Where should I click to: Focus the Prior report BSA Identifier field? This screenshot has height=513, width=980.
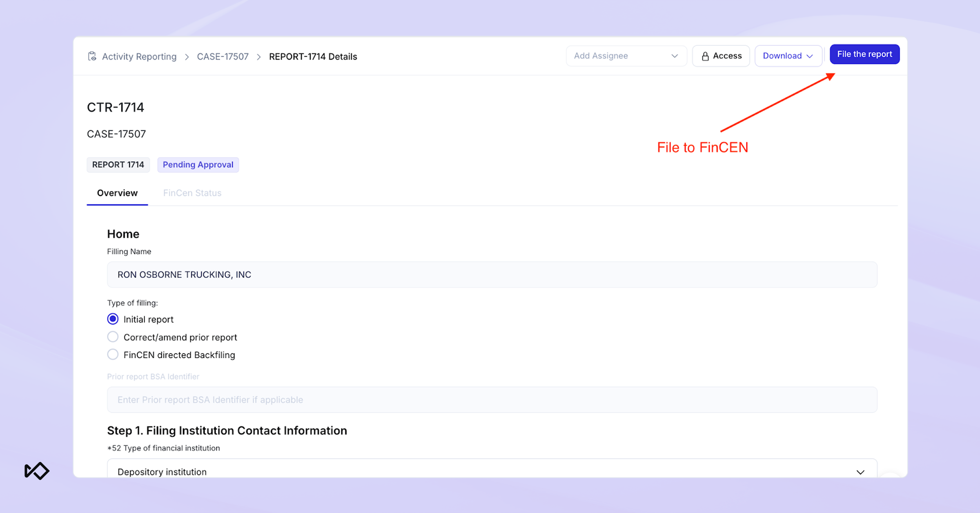[x=492, y=399]
